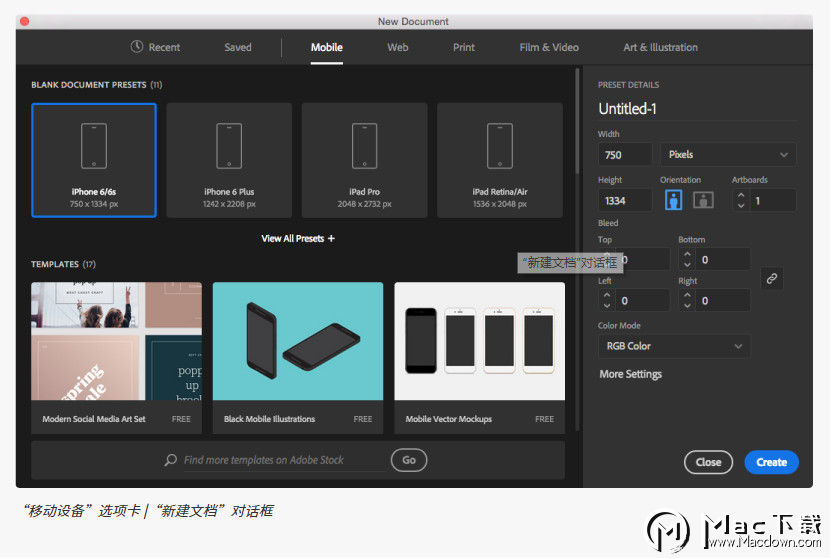This screenshot has height=559, width=831.
Task: Close the New Document window via red button
Action: pos(24,21)
